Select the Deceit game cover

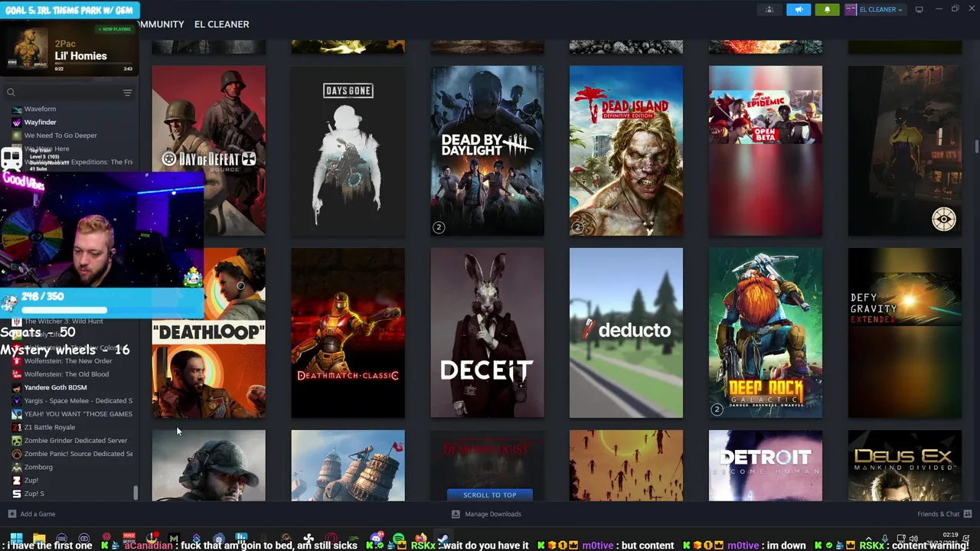pos(487,333)
